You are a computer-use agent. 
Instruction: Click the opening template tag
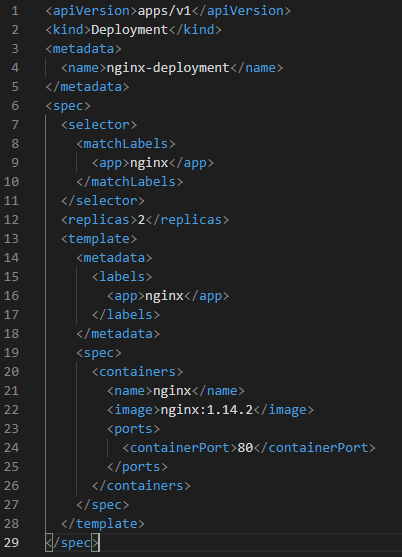coord(99,239)
